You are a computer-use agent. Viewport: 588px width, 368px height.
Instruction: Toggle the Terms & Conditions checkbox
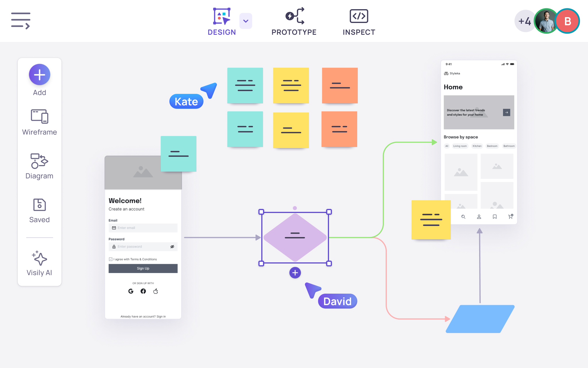pyautogui.click(x=111, y=259)
